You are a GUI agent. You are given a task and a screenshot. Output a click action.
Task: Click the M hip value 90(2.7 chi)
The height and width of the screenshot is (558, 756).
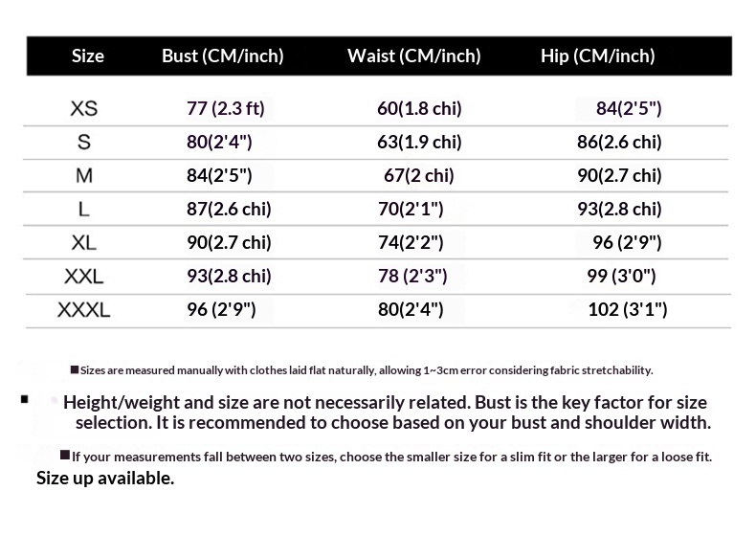(x=619, y=175)
